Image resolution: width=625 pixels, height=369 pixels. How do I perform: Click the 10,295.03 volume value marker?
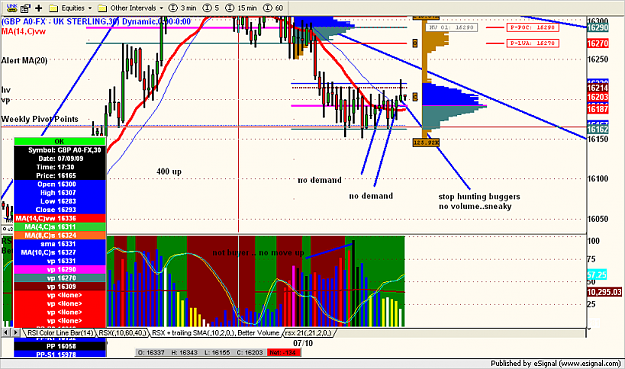click(x=604, y=292)
